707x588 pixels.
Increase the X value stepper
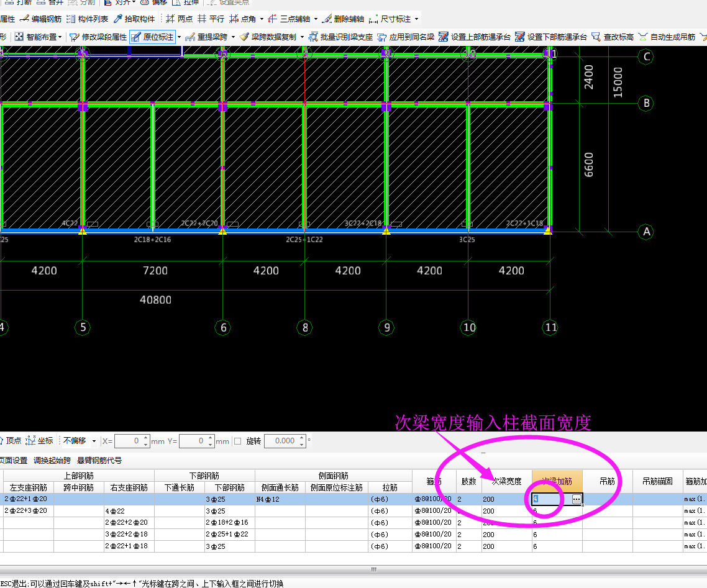point(145,438)
